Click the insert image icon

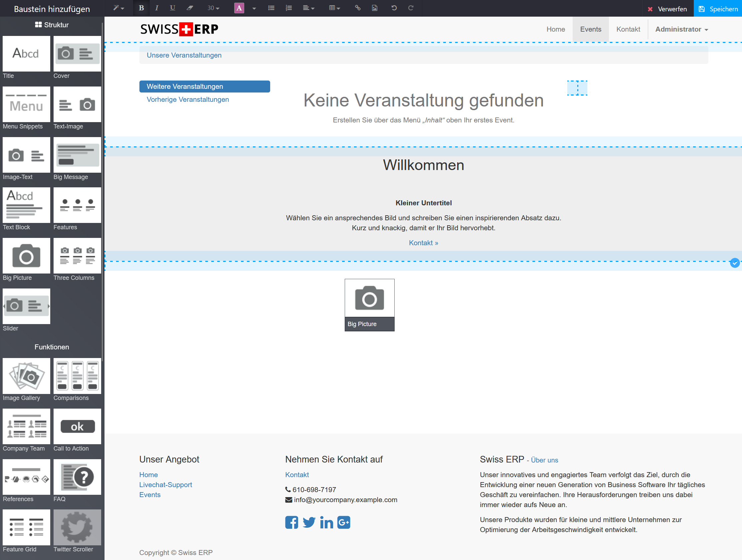coord(374,8)
